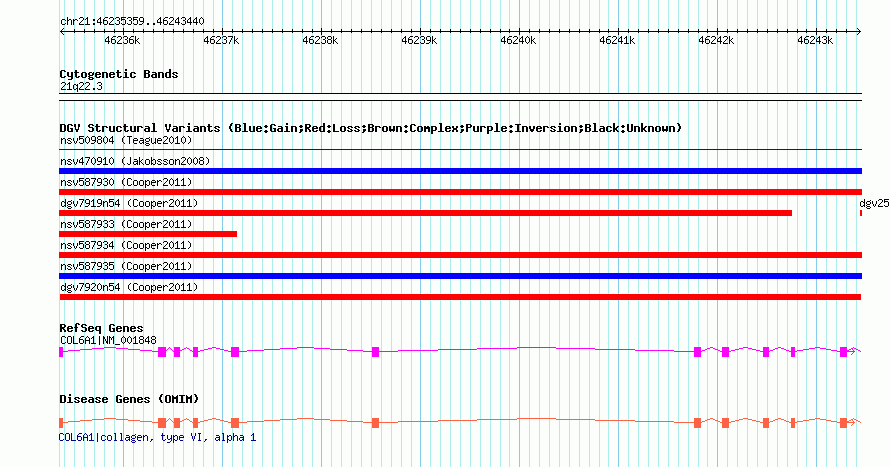Click the magenta RefSeq exon nearest the 46238.5k position
Viewport: 890px width, 467px height.
pyautogui.click(x=375, y=352)
